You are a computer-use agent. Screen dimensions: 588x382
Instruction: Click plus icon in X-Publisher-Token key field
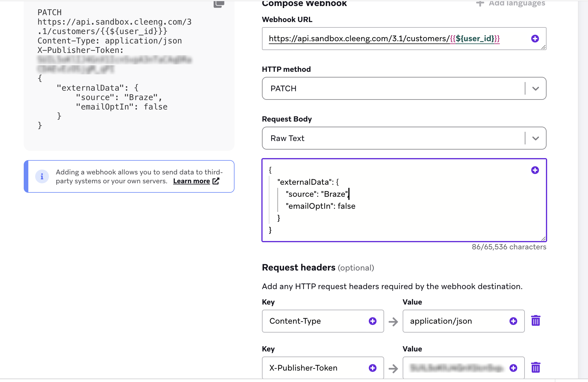point(372,368)
